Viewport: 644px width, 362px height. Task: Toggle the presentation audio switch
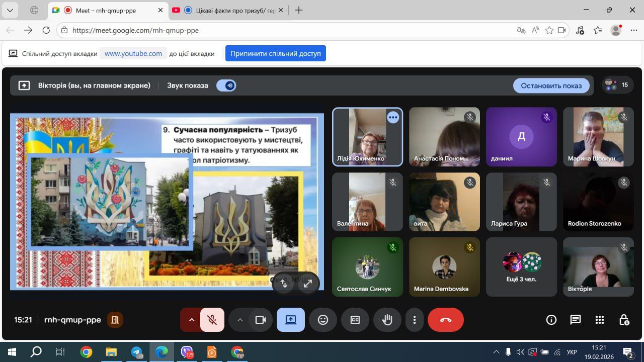click(226, 85)
